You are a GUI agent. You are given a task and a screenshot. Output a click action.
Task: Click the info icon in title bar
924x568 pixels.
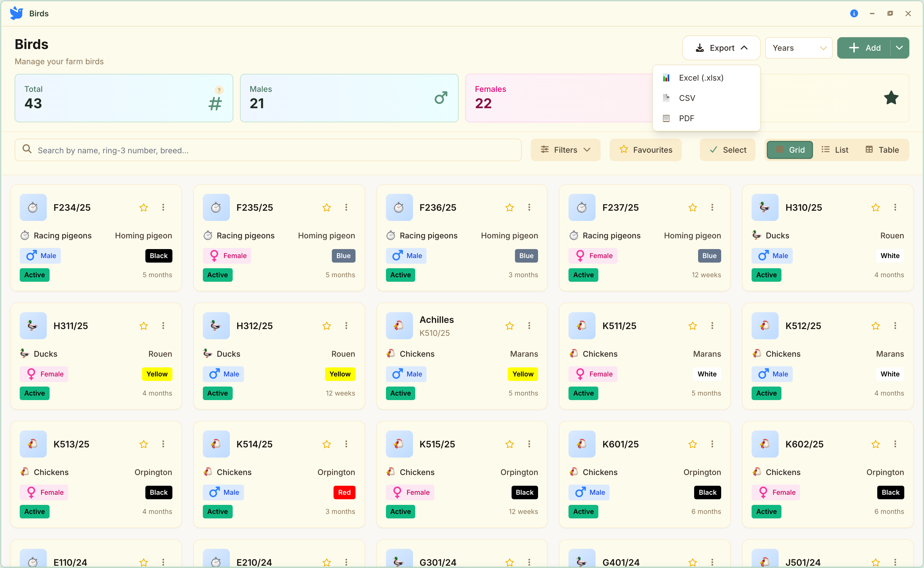click(x=854, y=14)
